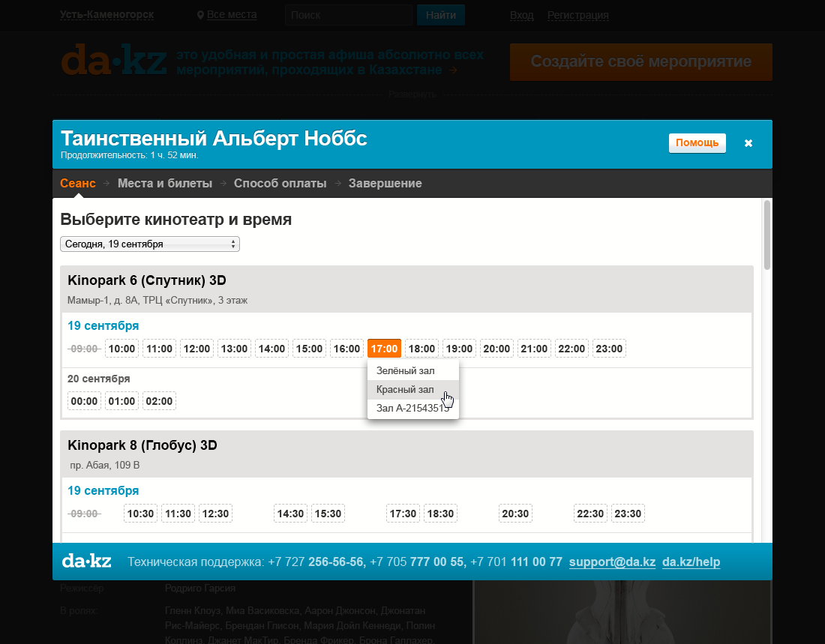The image size is (825, 644).
Task: Select the 15:30 session at Kinopark 8
Action: tap(328, 514)
